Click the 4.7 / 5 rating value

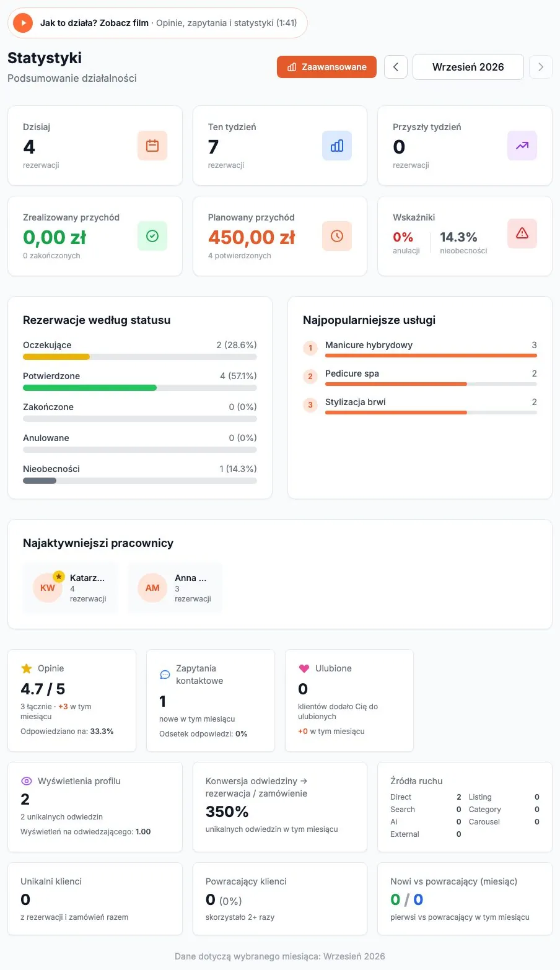click(x=43, y=689)
